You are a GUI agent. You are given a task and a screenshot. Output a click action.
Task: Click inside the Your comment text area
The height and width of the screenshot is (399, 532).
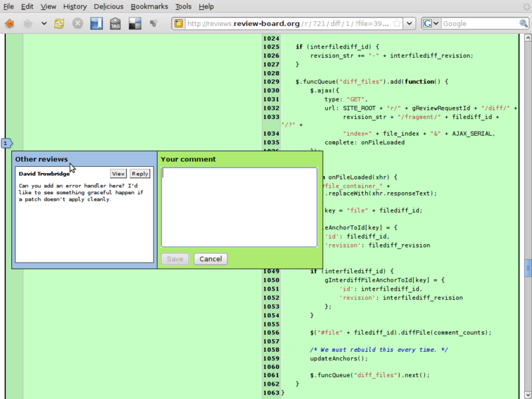pos(239,207)
